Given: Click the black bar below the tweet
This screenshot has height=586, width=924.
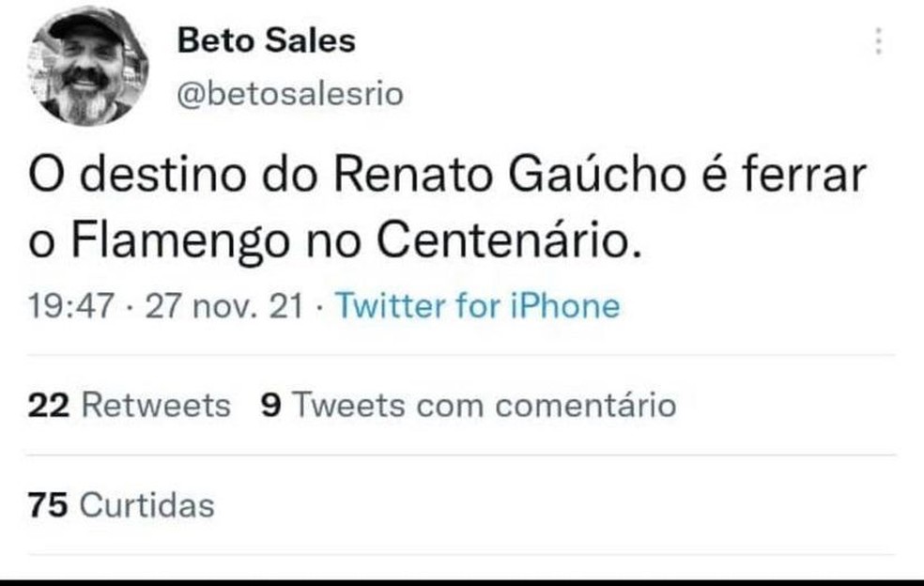Looking at the screenshot, I should click(462, 582).
